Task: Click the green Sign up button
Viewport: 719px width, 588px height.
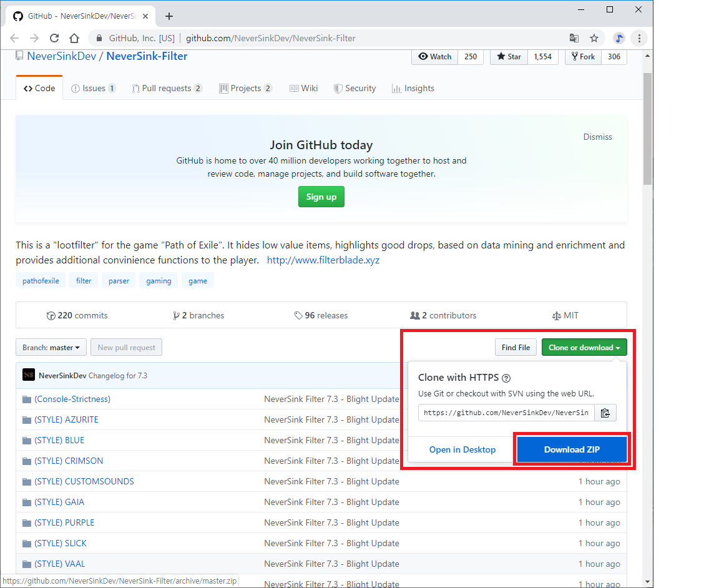Action: 321,197
